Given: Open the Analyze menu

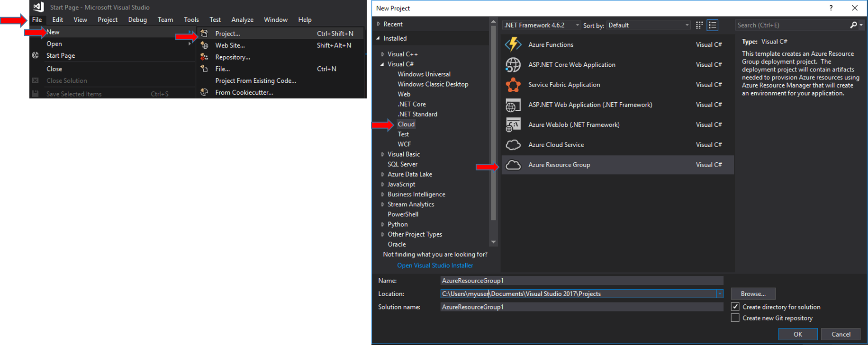Looking at the screenshot, I should (243, 19).
